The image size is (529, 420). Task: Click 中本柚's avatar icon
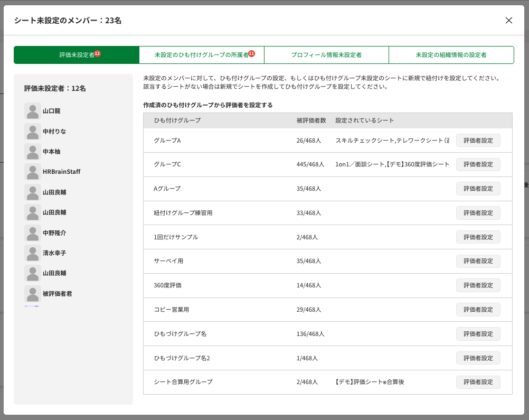click(32, 152)
